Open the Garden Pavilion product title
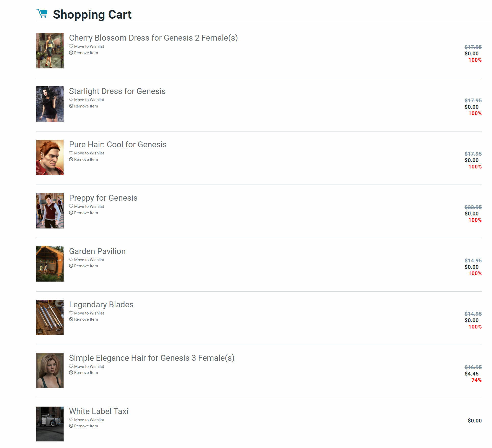This screenshot has width=492, height=448. tap(97, 251)
